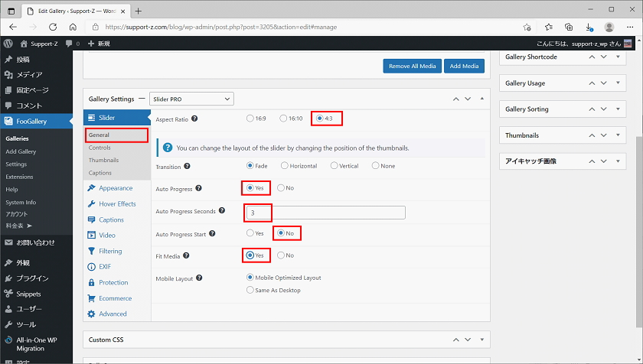Open the Slider PRO template dropdown
The height and width of the screenshot is (364, 643).
(191, 99)
